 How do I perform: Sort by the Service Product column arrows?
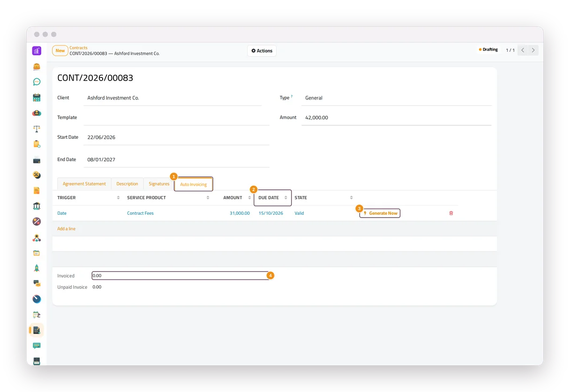point(208,198)
